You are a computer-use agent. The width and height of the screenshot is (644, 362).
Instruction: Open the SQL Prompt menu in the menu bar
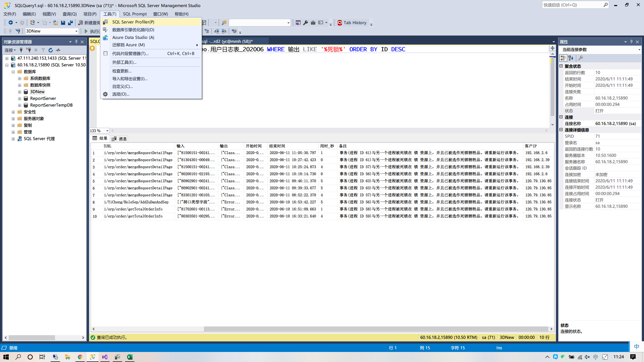(x=135, y=14)
